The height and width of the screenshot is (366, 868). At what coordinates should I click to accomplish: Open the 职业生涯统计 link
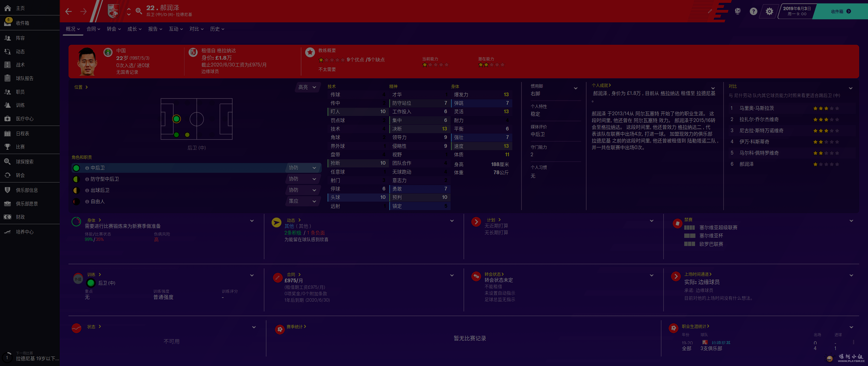pos(695,326)
